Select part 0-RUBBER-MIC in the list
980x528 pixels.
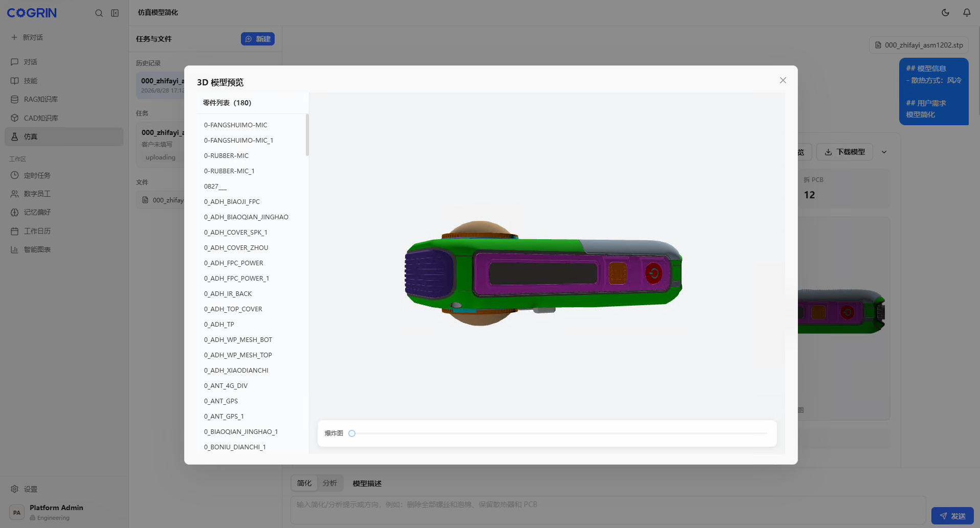pos(251,155)
